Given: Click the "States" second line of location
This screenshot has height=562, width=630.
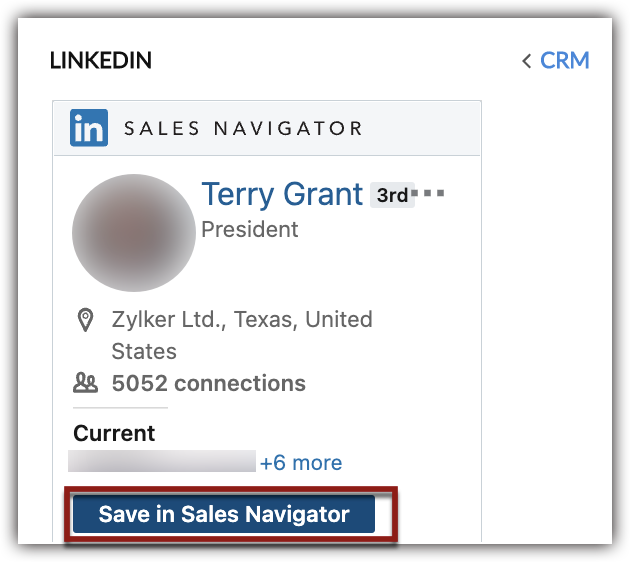Looking at the screenshot, I should (144, 351).
